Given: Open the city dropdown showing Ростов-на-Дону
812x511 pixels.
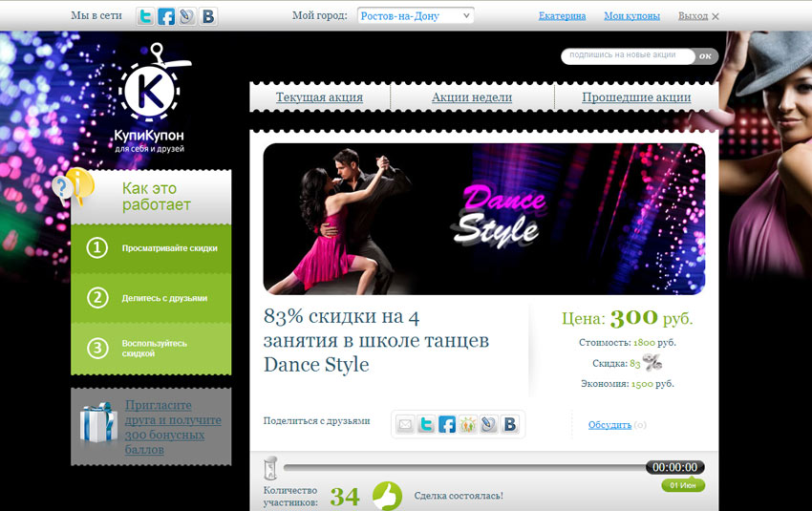Looking at the screenshot, I should pos(416,16).
